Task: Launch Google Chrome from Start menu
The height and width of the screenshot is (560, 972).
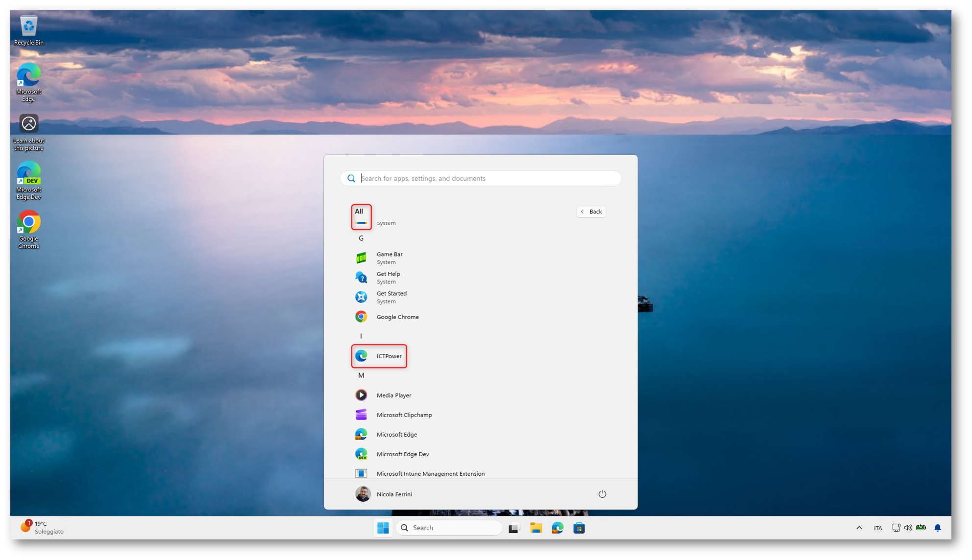Action: pos(397,317)
